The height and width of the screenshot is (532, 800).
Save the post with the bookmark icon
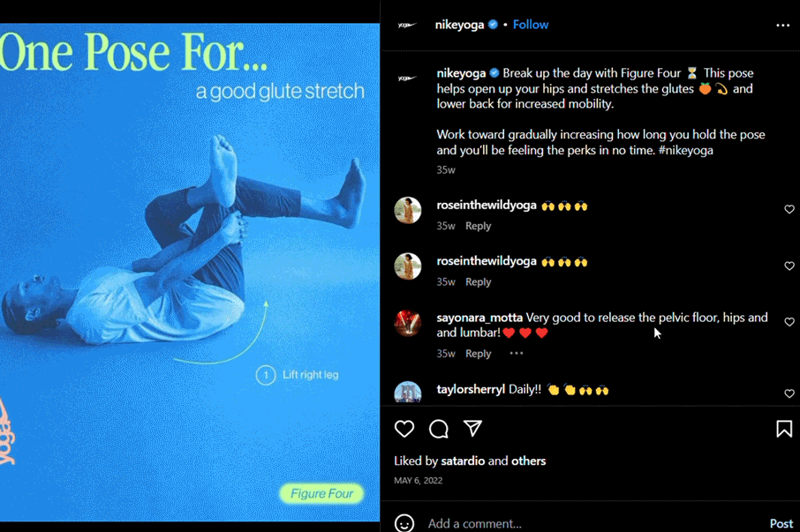(x=784, y=429)
